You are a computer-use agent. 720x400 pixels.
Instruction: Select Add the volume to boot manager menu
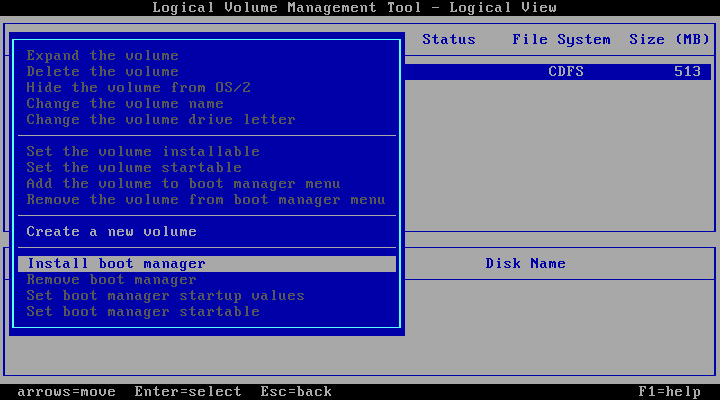tap(183, 184)
